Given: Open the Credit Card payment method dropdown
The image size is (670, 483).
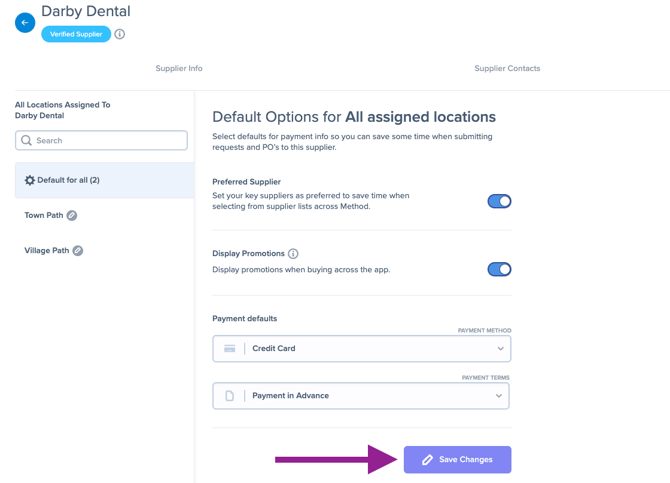Looking at the screenshot, I should [x=361, y=349].
